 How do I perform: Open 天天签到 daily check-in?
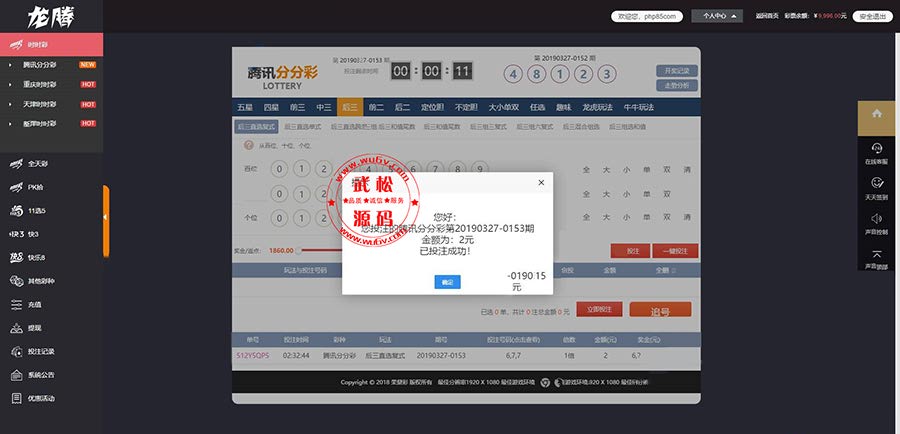(876, 189)
